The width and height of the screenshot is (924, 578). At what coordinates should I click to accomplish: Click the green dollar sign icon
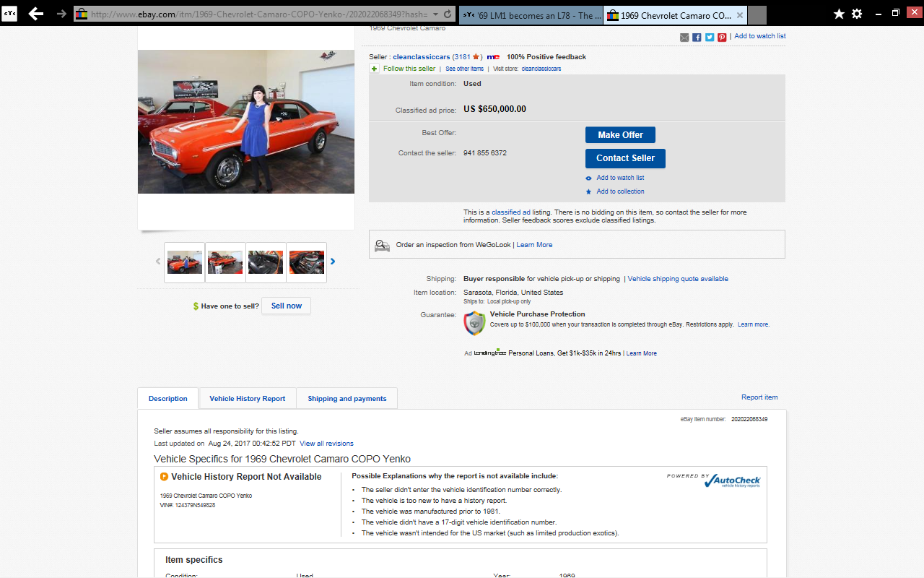click(x=196, y=306)
